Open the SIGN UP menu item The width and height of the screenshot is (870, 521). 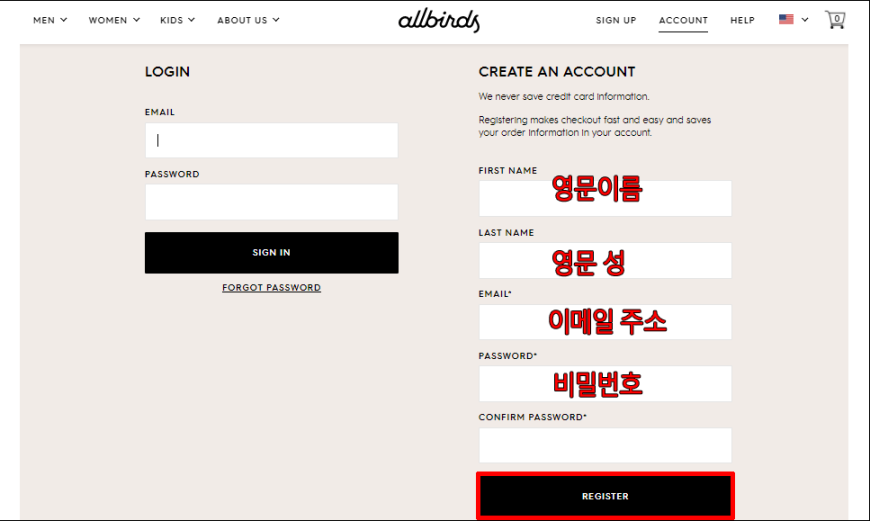coord(616,21)
